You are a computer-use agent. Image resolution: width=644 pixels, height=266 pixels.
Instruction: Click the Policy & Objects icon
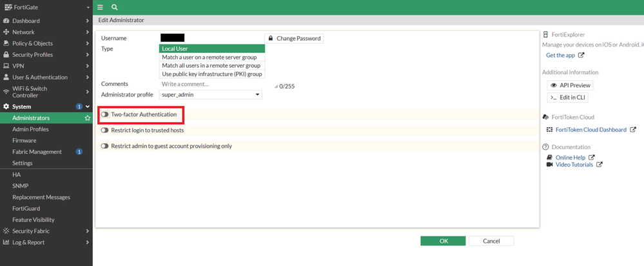[x=6, y=43]
